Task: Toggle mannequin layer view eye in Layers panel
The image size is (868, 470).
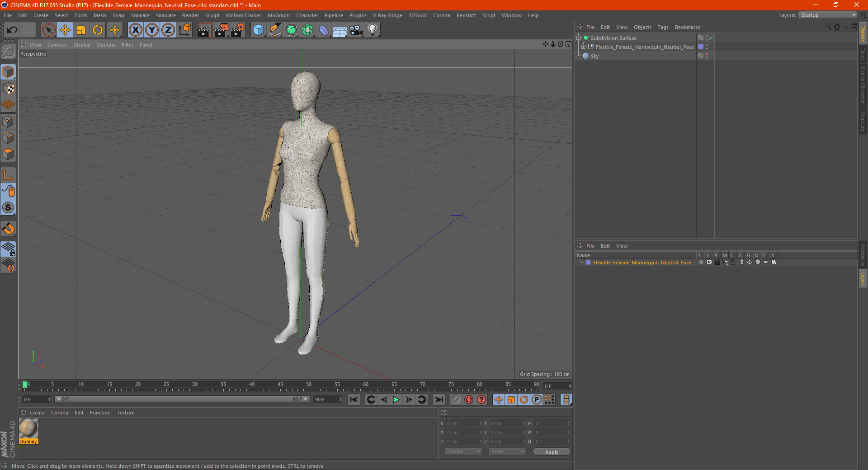Action: click(709, 262)
